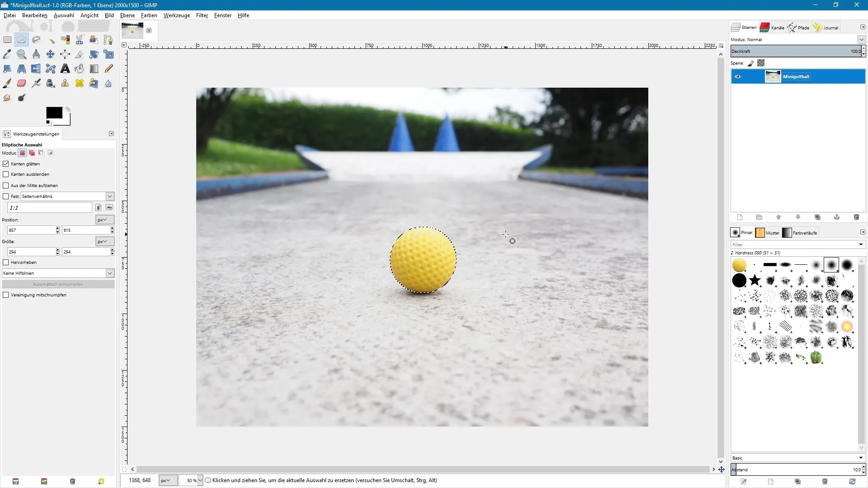This screenshot has height=488, width=868.
Task: Select the Rotate tool
Action: 94,54
